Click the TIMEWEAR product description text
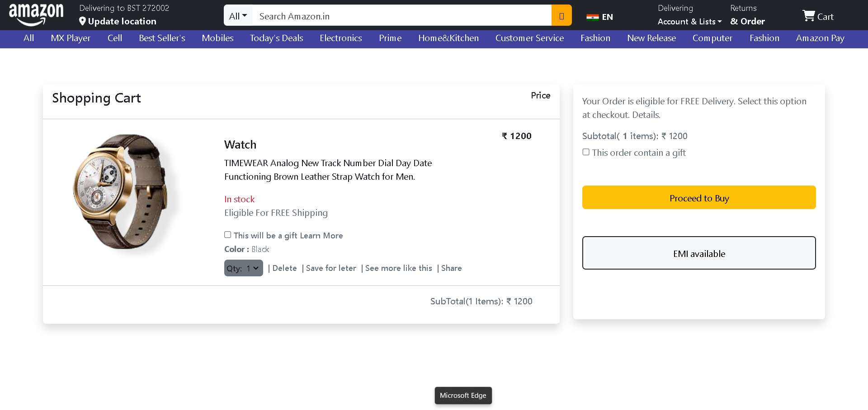Screen dimensions: 868x410 [328, 170]
